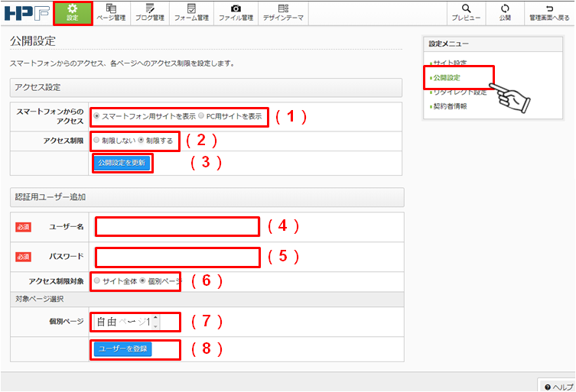Open サイト設定 in the settings menu
The image size is (576, 392).
coord(450,63)
